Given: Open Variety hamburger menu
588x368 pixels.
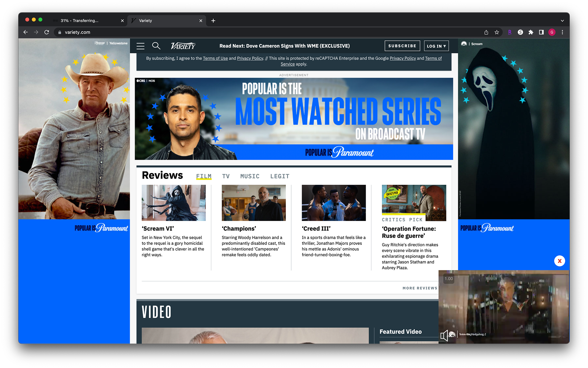Looking at the screenshot, I should pos(141,46).
